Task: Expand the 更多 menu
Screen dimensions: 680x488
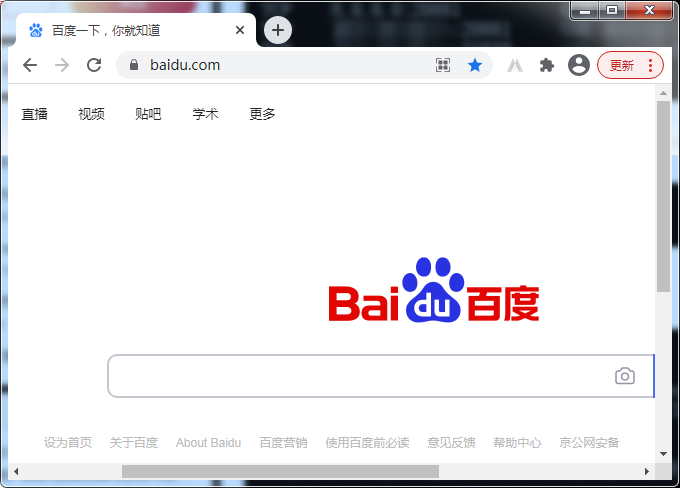Action: coord(262,114)
